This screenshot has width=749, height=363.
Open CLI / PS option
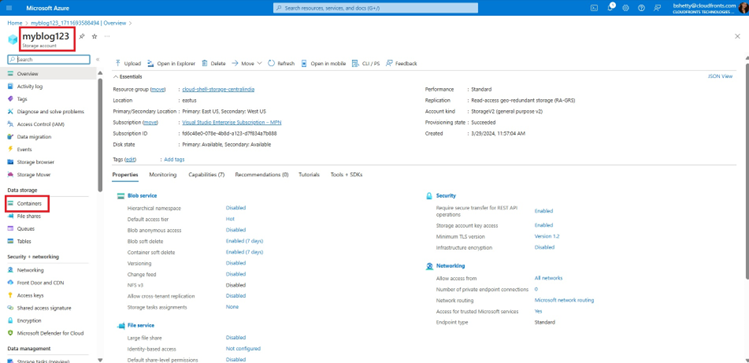(x=365, y=63)
